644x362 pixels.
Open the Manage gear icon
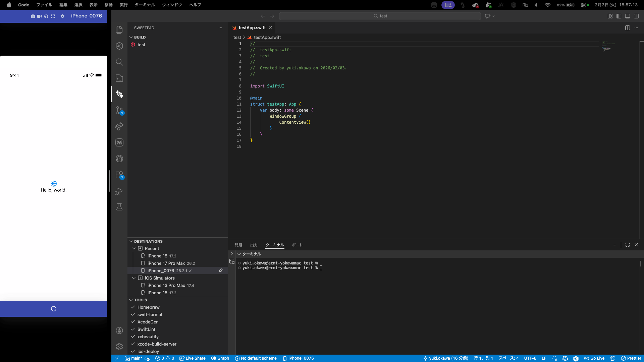(x=119, y=346)
